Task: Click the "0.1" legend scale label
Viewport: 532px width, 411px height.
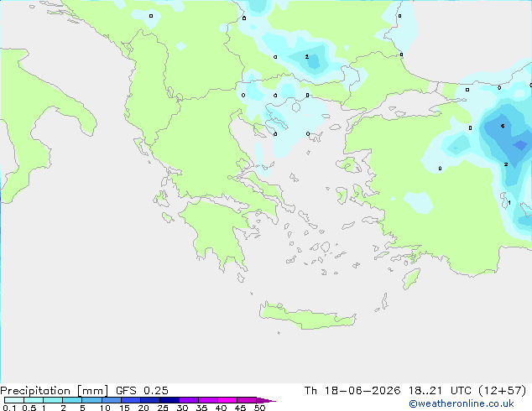Action: 9,408
